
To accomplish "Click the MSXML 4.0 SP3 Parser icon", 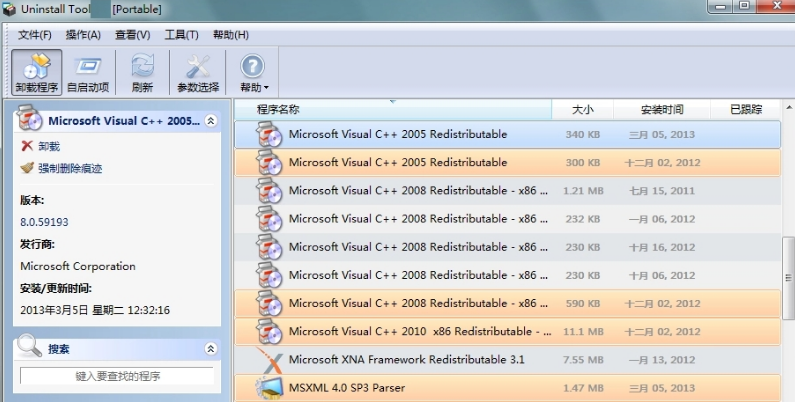I will click(269, 388).
